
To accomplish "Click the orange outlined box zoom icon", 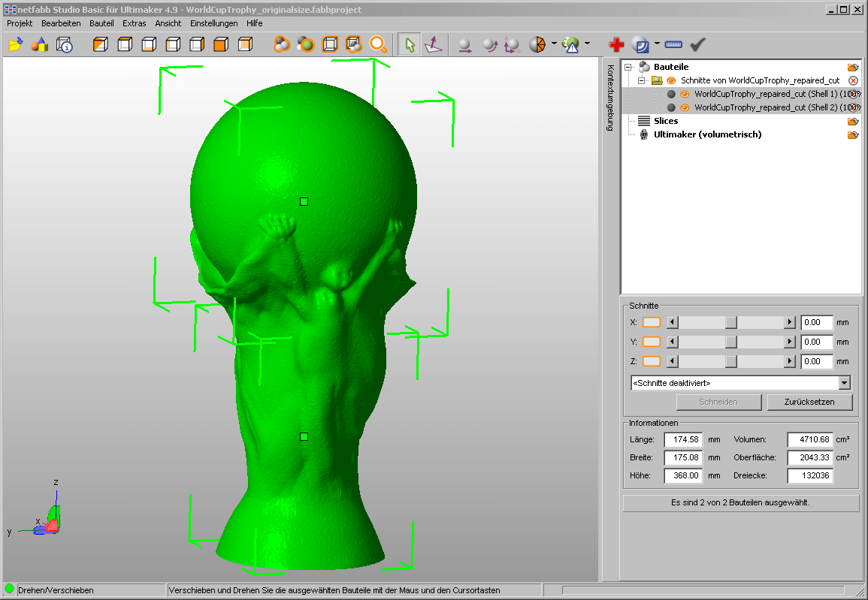I will pyautogui.click(x=330, y=44).
